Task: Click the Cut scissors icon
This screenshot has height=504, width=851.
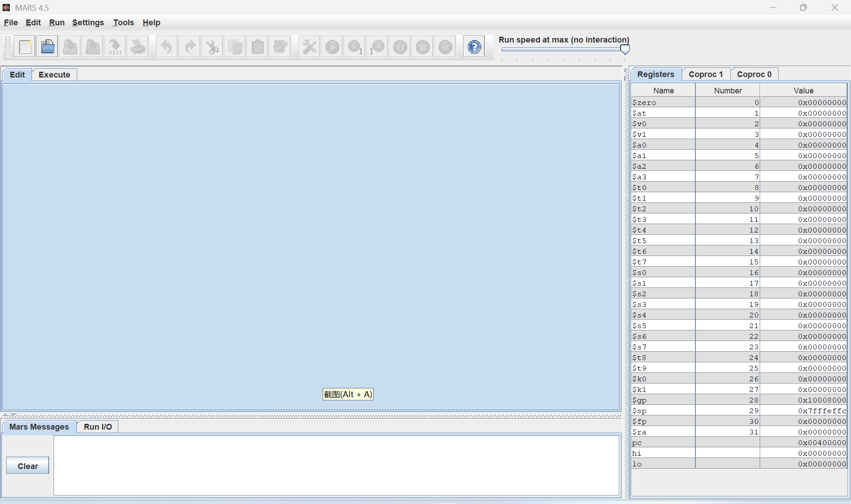Action: click(x=212, y=47)
